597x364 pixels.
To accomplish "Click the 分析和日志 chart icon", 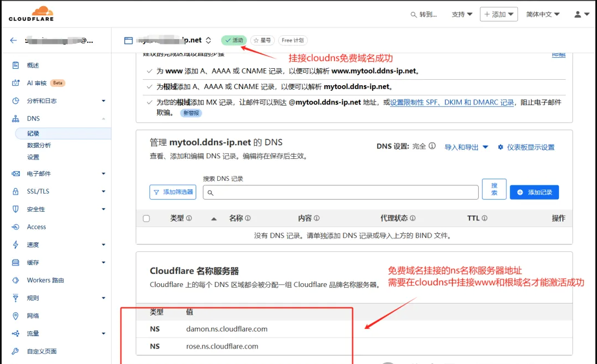I will tap(15, 101).
